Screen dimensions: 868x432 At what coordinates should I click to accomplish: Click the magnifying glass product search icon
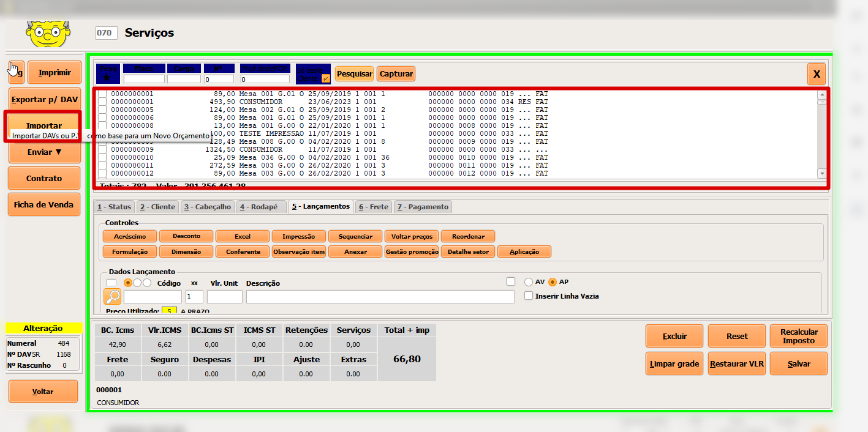coord(113,297)
